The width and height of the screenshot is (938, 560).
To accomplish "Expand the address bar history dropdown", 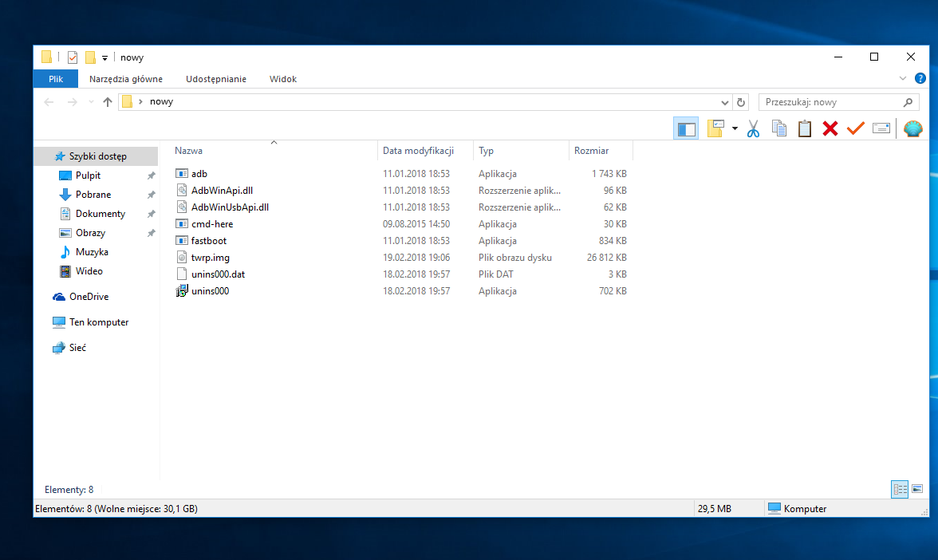I will [724, 102].
